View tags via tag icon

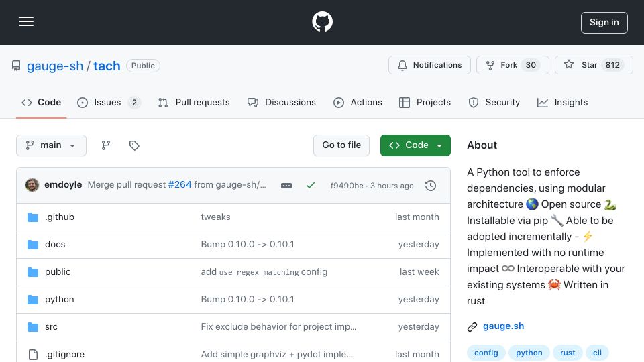tap(134, 145)
